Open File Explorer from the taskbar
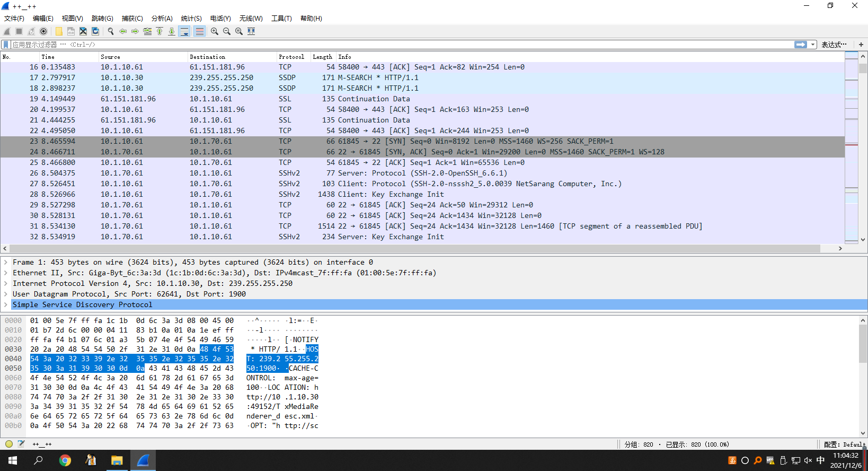The height and width of the screenshot is (471, 868). (117, 460)
